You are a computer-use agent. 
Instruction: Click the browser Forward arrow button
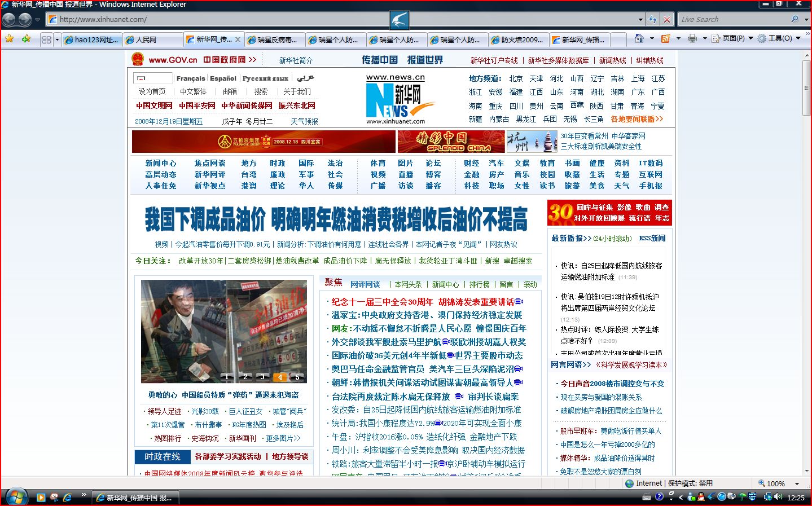pos(25,19)
